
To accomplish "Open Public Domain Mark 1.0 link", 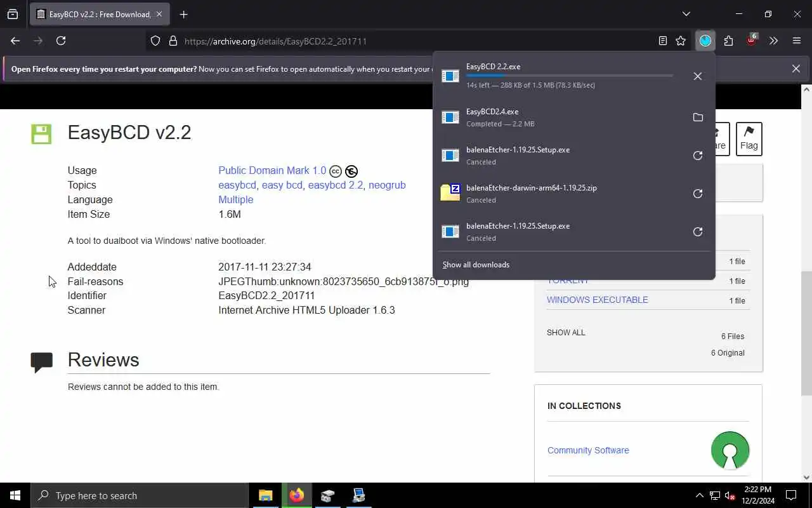I will (272, 170).
